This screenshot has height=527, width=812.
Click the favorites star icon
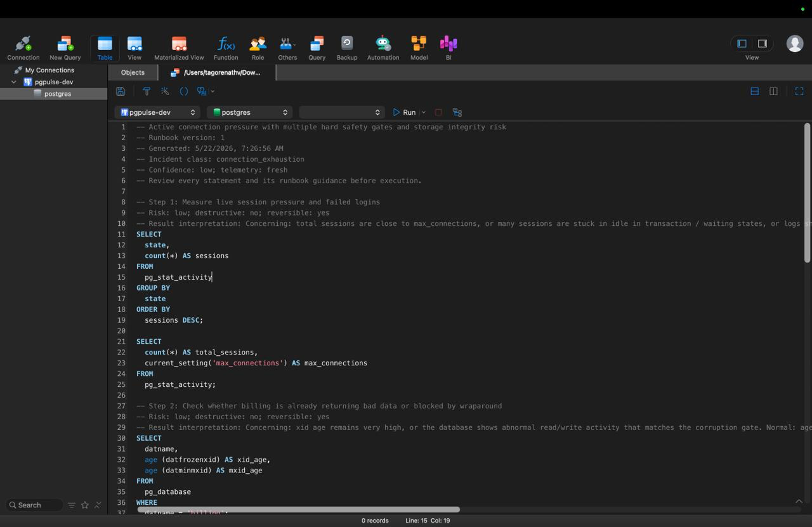click(x=85, y=505)
